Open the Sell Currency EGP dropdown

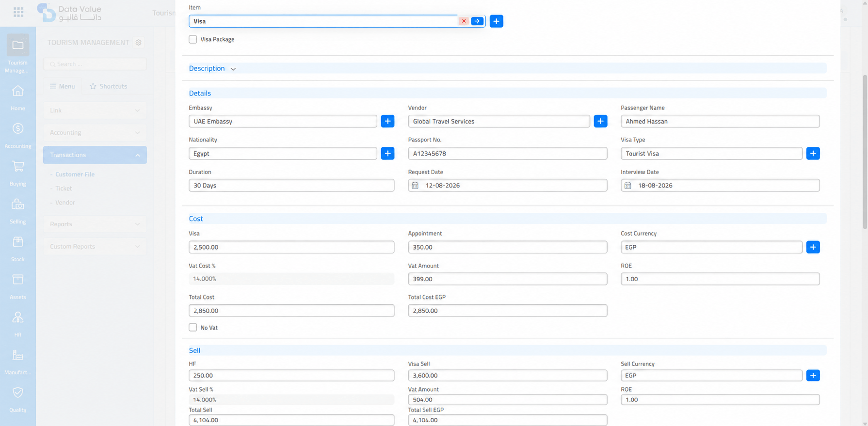coord(711,376)
